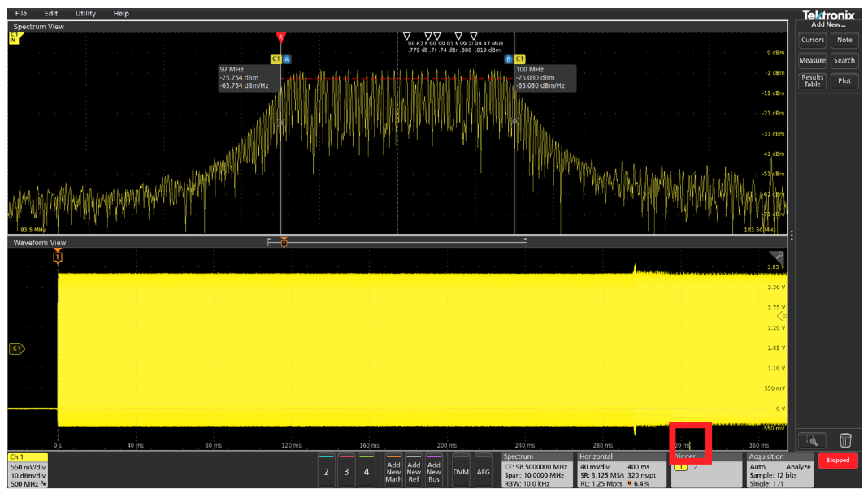Click Add New Math button
This screenshot has height=493, width=868.
(393, 470)
